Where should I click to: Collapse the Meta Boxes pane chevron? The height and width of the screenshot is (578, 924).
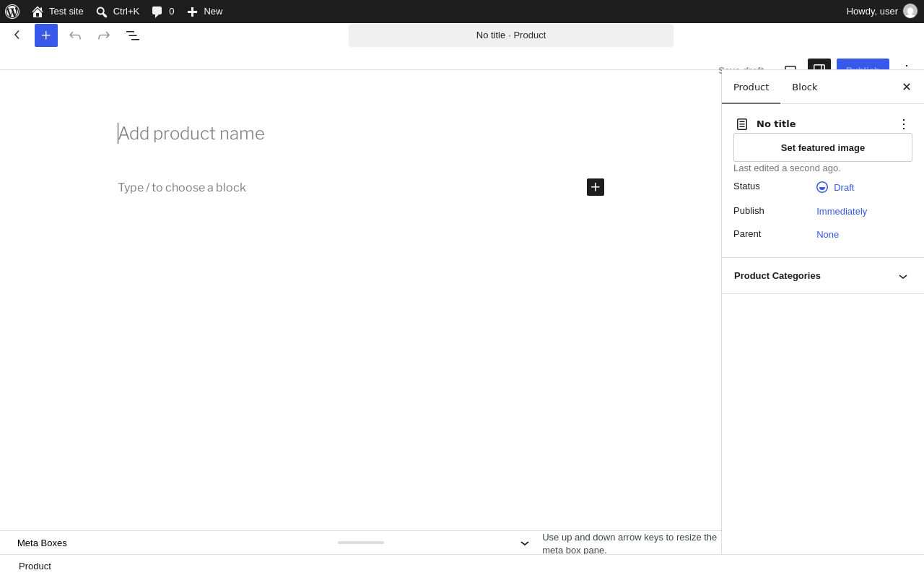point(525,543)
